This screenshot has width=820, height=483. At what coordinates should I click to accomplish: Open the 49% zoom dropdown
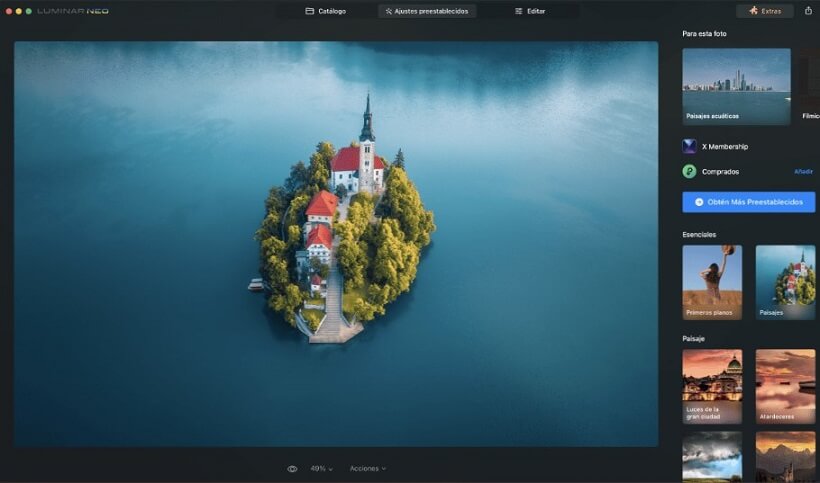pos(321,469)
